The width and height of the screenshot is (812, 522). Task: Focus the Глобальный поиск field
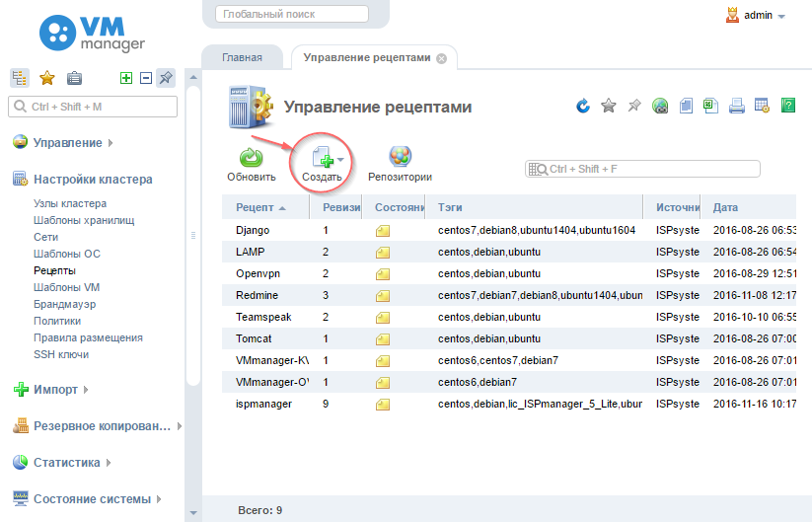click(x=292, y=14)
